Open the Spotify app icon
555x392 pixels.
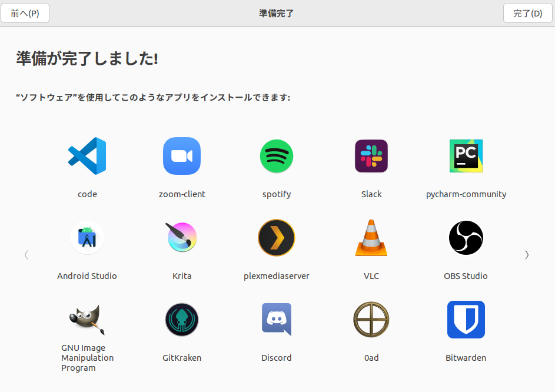tap(277, 156)
